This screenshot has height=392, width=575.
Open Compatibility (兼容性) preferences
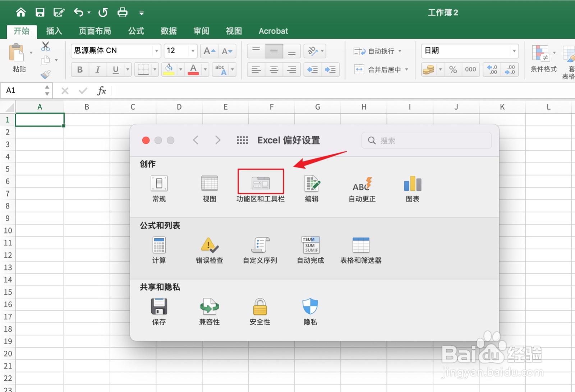pyautogui.click(x=210, y=312)
